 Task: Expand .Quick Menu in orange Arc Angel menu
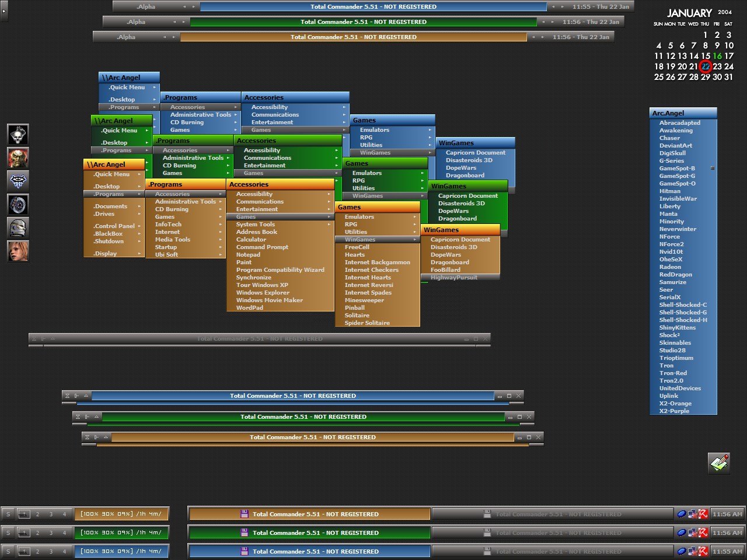click(x=113, y=174)
